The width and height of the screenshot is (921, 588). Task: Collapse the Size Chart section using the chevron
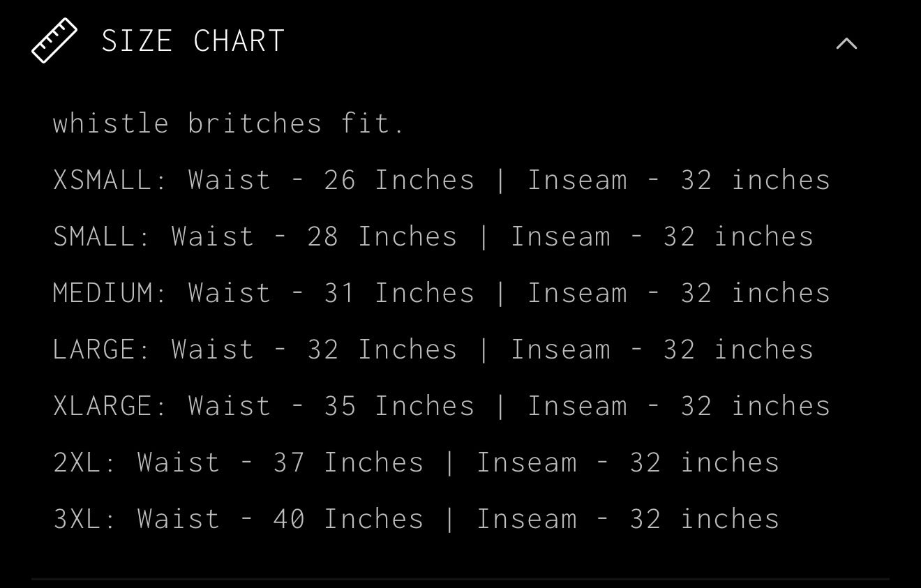tap(846, 43)
